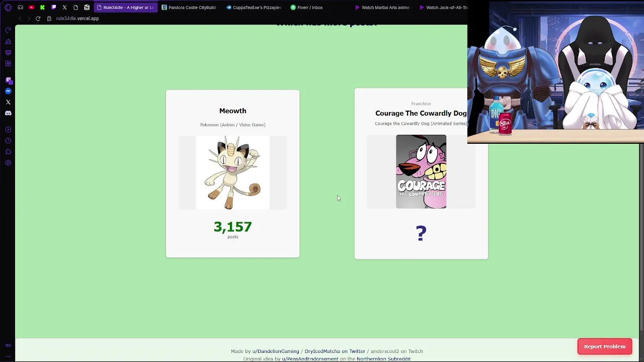This screenshot has width=644, height=362.
Task: Open Northernlion Subreddit link
Action: click(x=383, y=359)
